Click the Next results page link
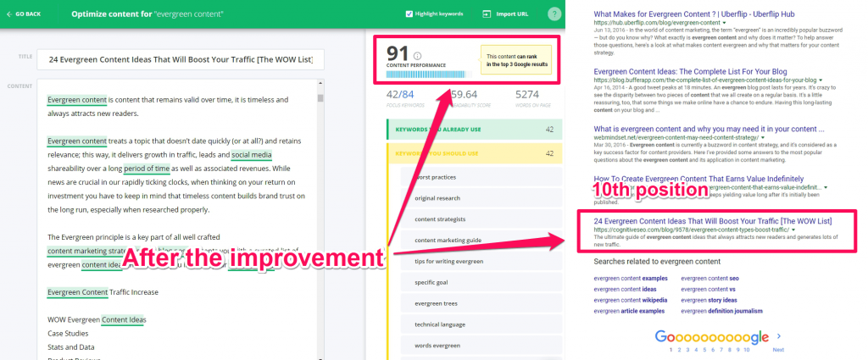The image size is (868, 360). coord(778,350)
